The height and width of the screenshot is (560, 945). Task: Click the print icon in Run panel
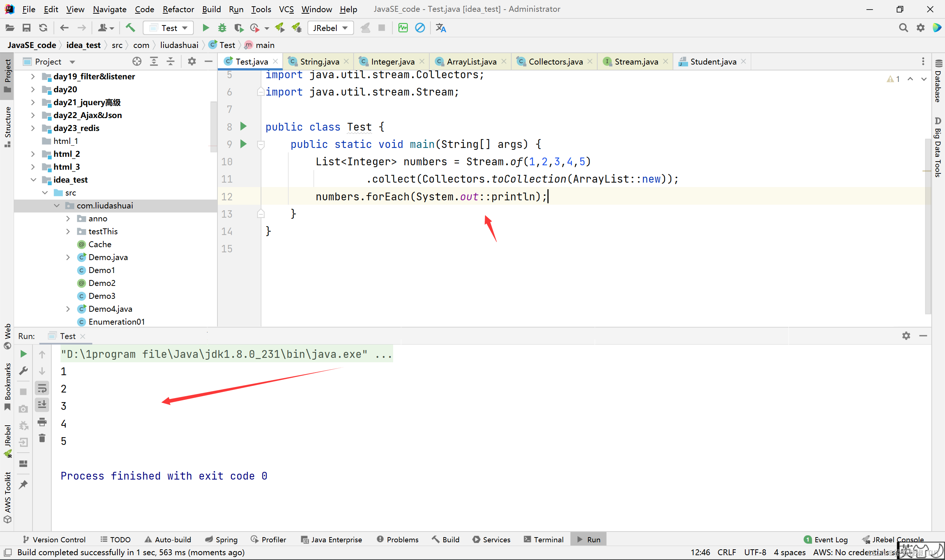pyautogui.click(x=42, y=422)
